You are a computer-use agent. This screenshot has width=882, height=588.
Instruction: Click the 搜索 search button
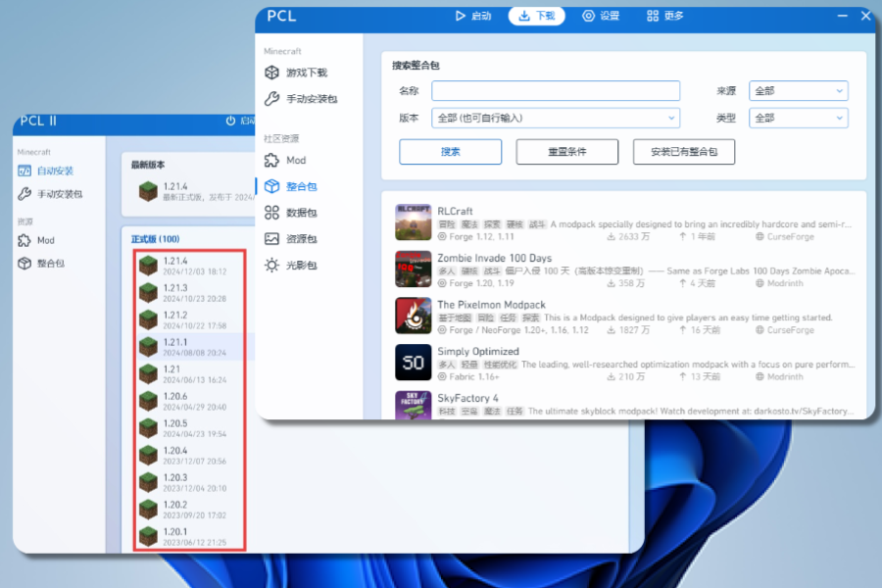click(450, 152)
